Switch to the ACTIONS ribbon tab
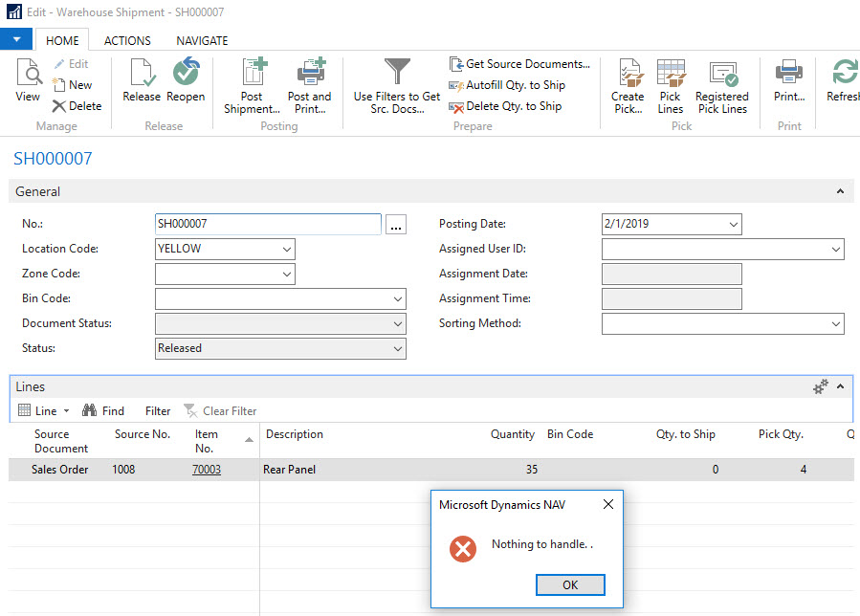This screenshot has width=860, height=616. point(127,40)
